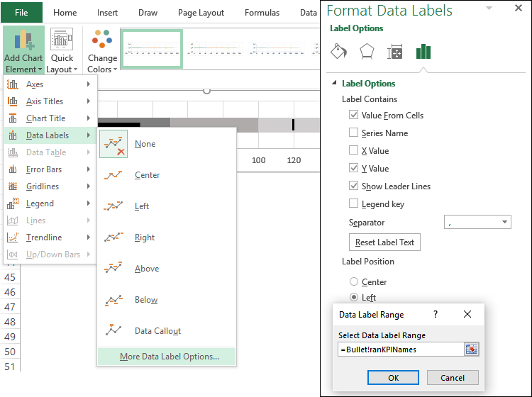Close the Format Data Labels pane
Viewport: 532px width, 397px height.
click(519, 8)
